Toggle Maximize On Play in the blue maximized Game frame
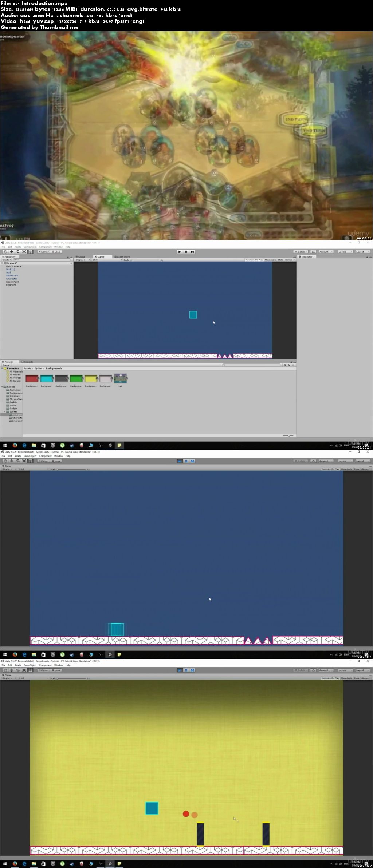Viewport: 373px width, 868px height. tap(330, 469)
